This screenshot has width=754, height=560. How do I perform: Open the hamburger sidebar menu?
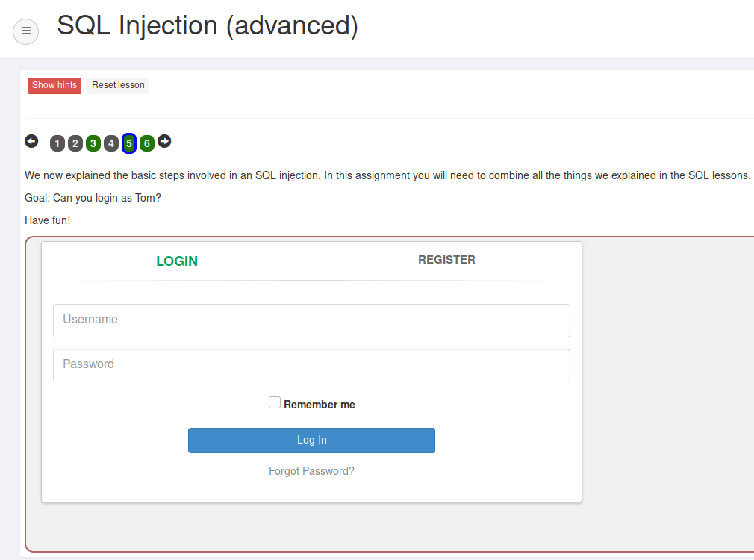[x=25, y=31]
